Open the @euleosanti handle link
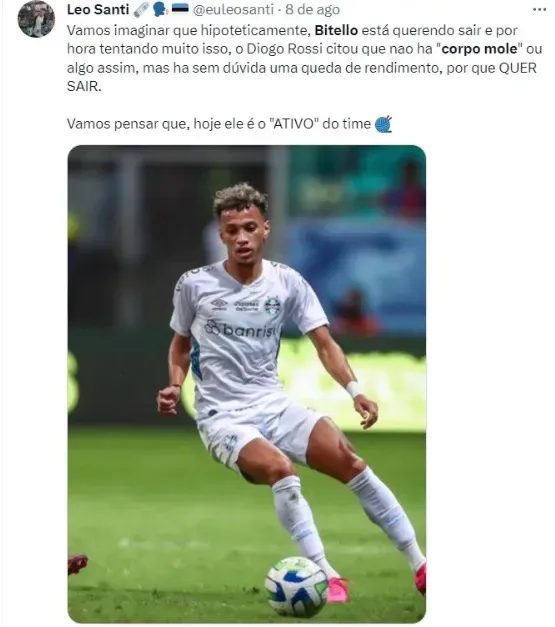The width and height of the screenshot is (555, 627). [x=233, y=9]
